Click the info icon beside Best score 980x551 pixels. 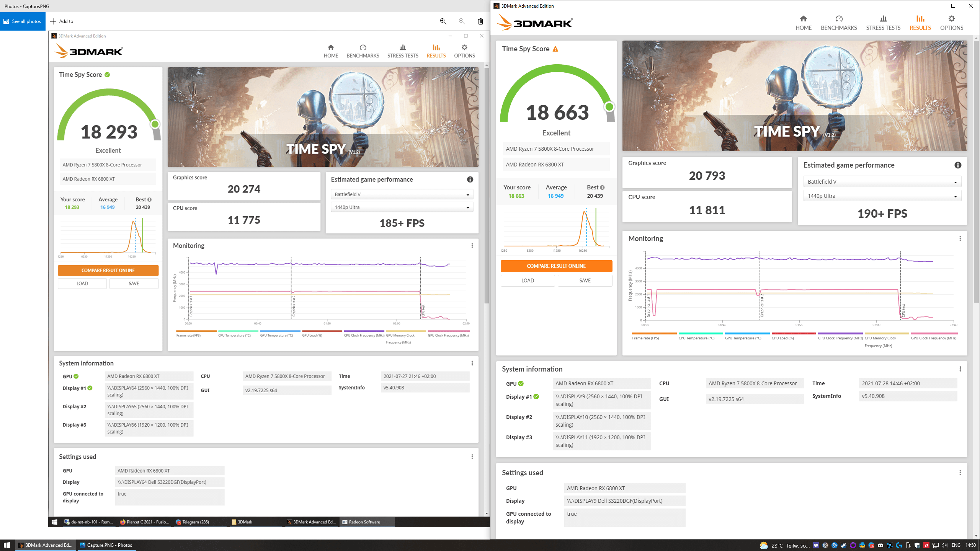coord(603,187)
